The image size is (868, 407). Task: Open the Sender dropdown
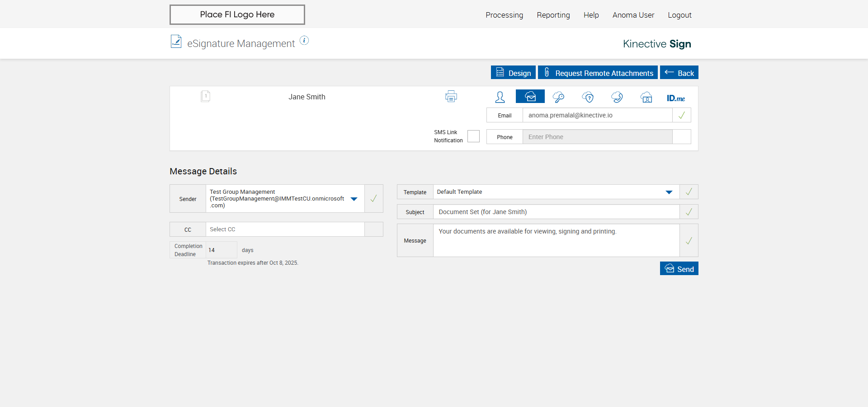tap(354, 199)
